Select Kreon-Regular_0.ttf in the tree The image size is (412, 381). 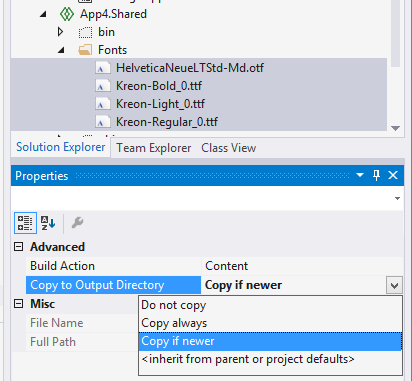167,122
